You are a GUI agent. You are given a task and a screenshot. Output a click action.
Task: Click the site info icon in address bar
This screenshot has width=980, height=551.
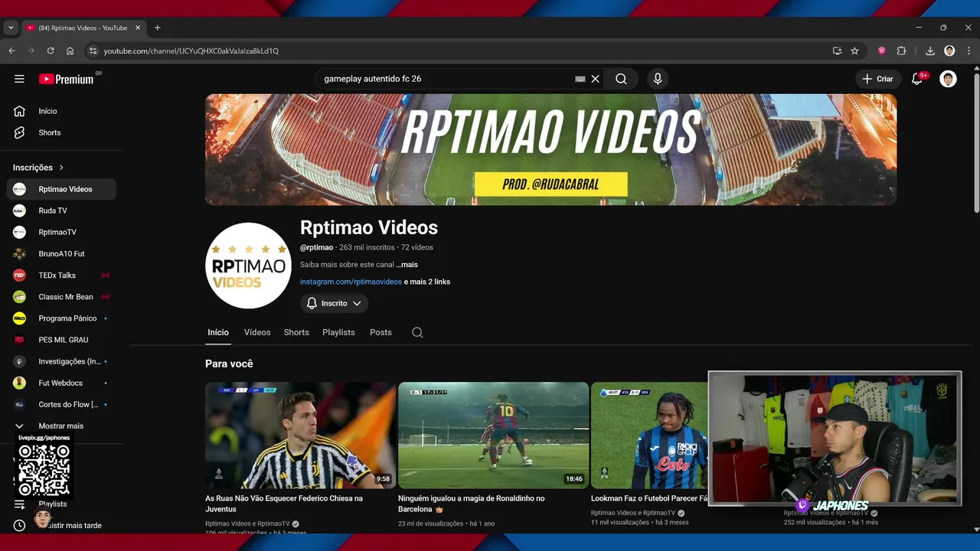(x=93, y=51)
